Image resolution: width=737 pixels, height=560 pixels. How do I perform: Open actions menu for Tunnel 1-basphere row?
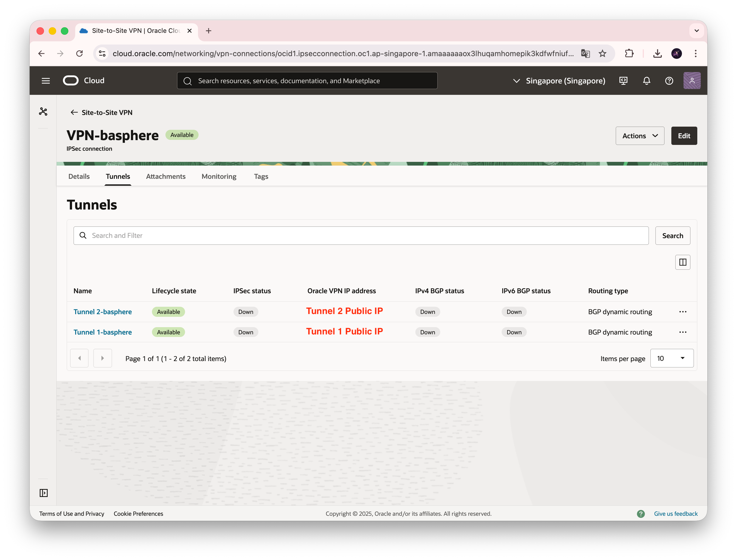[683, 332]
